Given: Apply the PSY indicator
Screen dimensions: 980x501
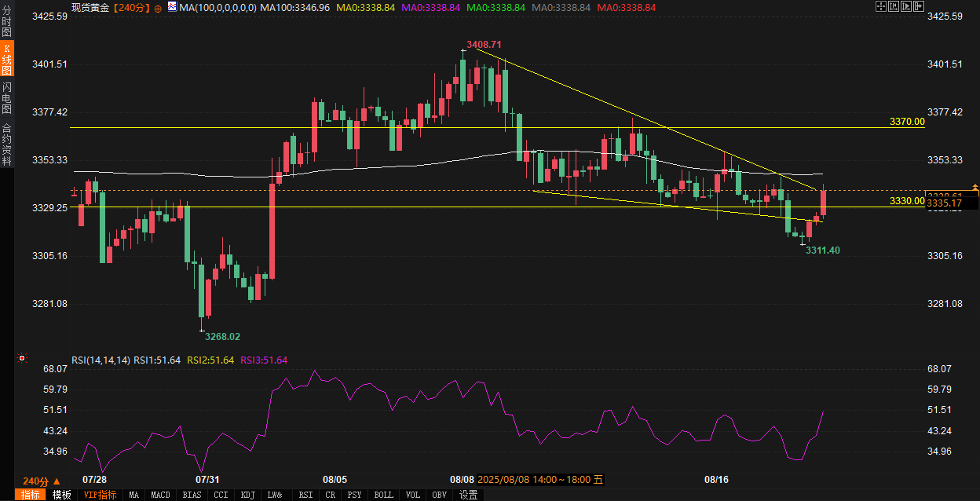Looking at the screenshot, I should click(x=355, y=495).
